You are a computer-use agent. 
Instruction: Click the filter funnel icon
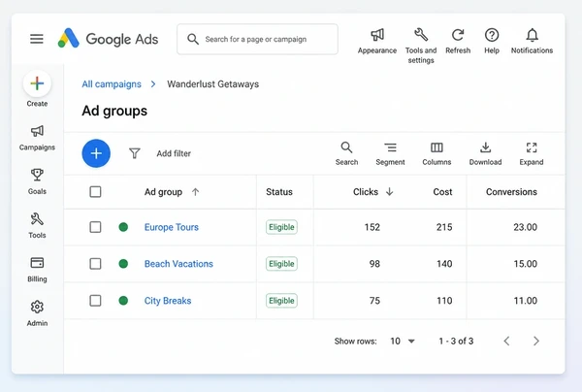point(135,153)
